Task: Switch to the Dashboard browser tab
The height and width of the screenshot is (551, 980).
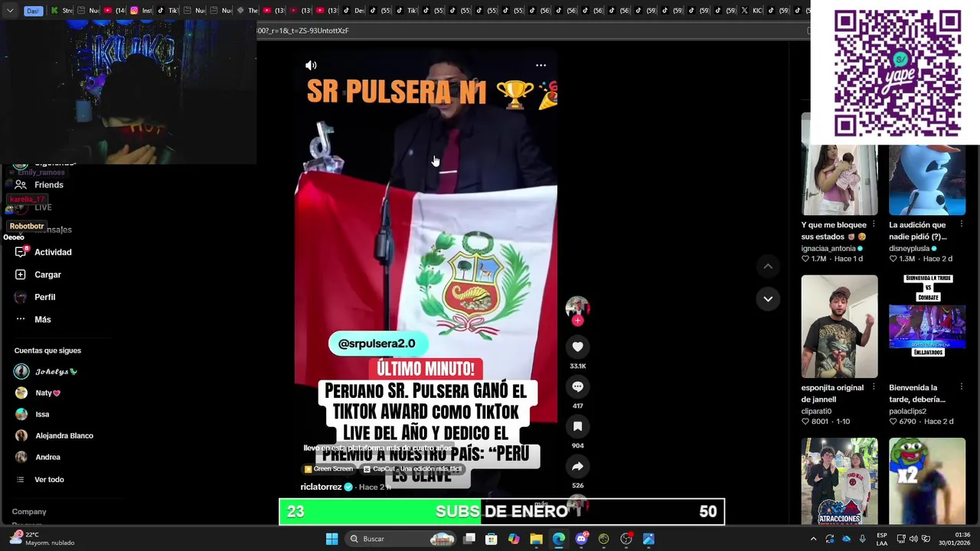Action: click(34, 11)
